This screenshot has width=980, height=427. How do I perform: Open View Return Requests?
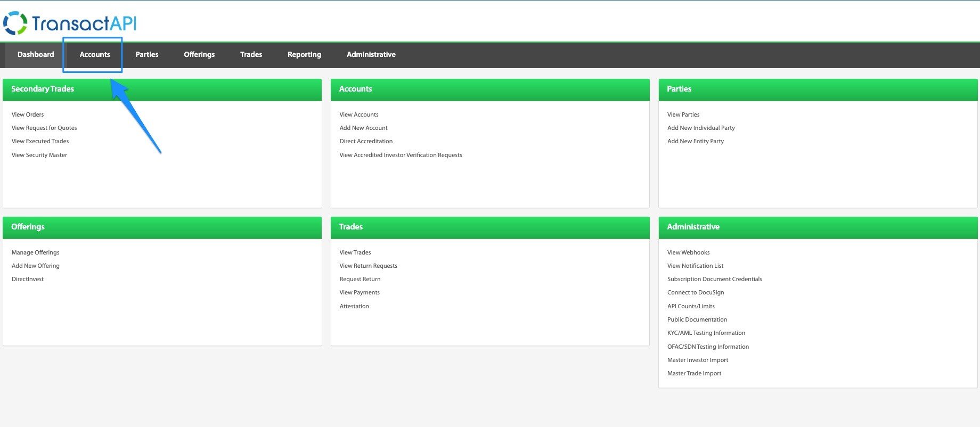click(368, 266)
